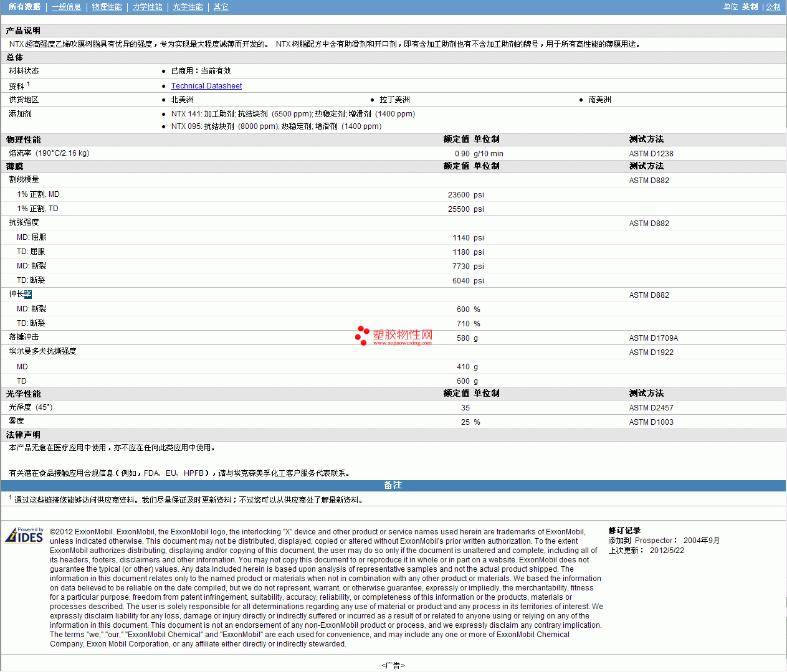Select the 材料状态 row label
787x672 pixels.
tap(24, 71)
